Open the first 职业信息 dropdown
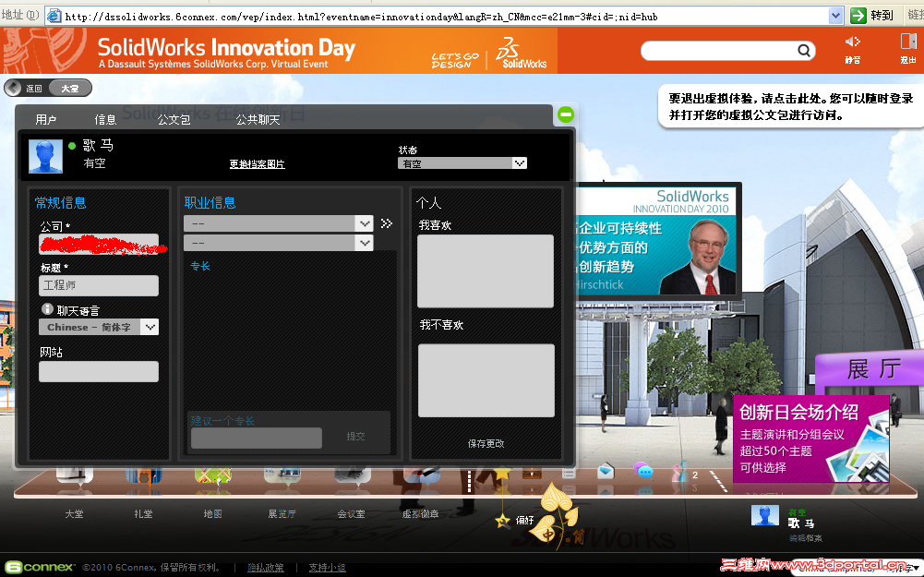 278,223
